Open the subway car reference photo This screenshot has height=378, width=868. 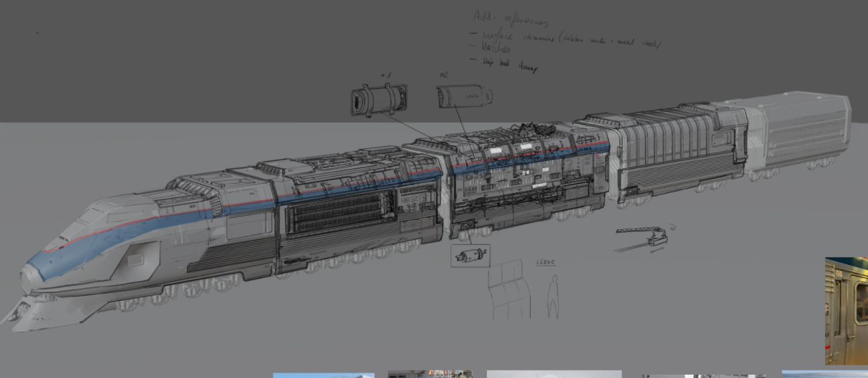click(x=846, y=311)
